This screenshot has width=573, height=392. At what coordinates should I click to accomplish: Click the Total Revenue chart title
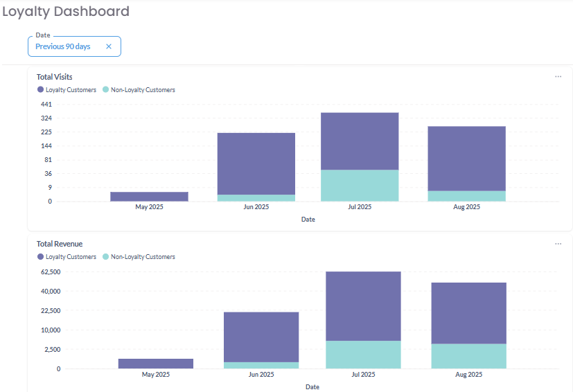pyautogui.click(x=60, y=244)
